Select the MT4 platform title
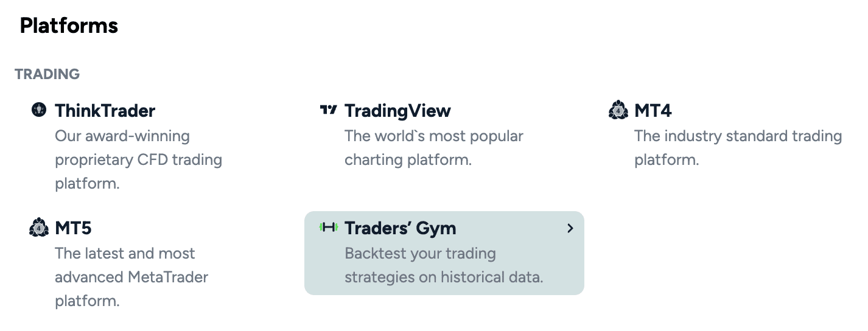This screenshot has height=331, width=868. [x=653, y=111]
